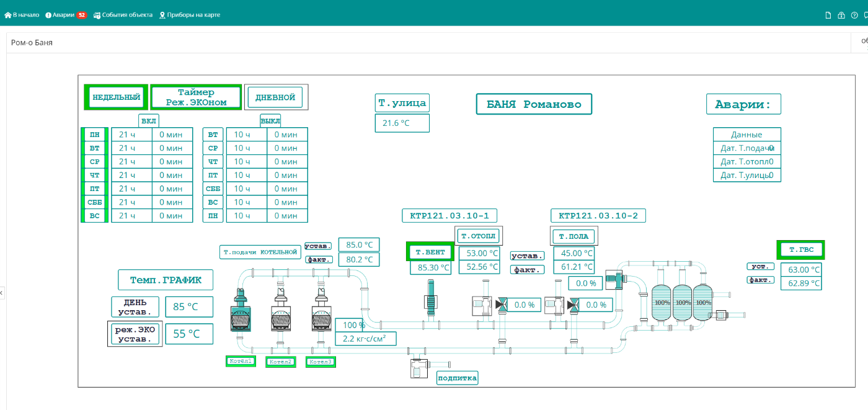Click the make-up pump icon beside подпитка

[417, 367]
